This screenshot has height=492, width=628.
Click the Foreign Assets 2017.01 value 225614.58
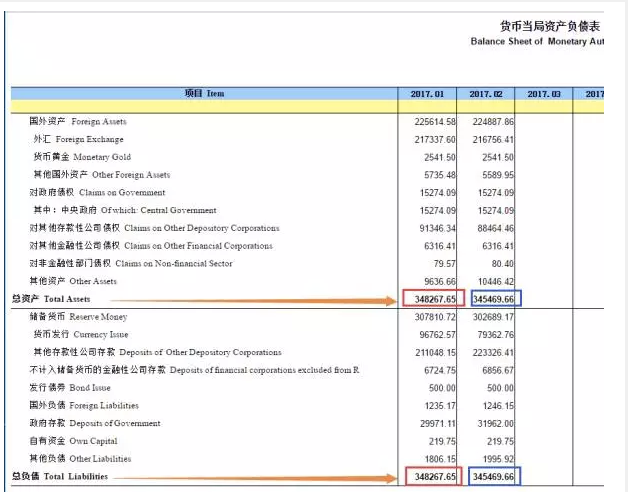pyautogui.click(x=430, y=121)
